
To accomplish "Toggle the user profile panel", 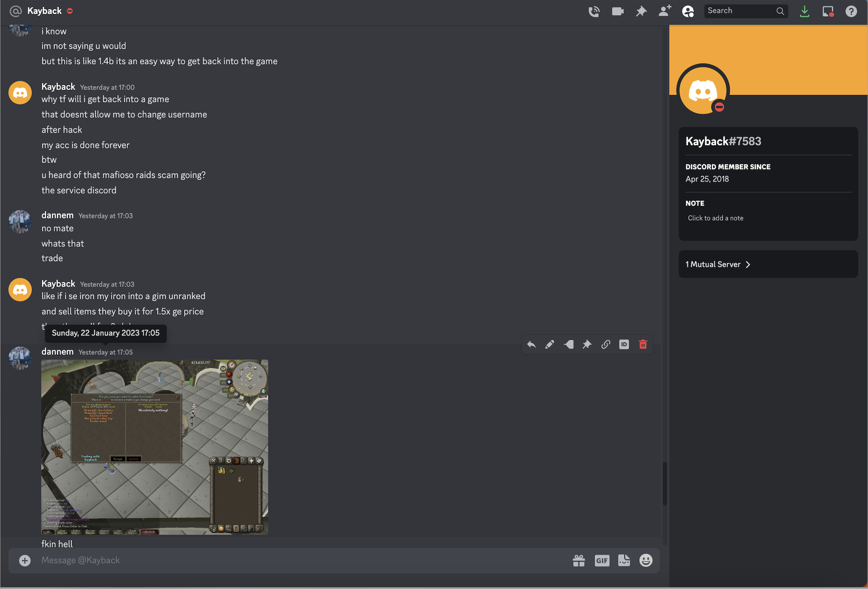I will tap(688, 11).
